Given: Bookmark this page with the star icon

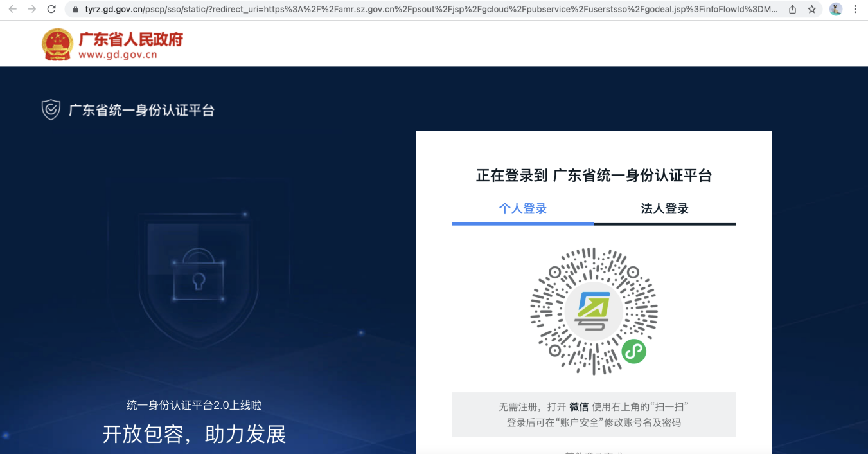Looking at the screenshot, I should [812, 10].
